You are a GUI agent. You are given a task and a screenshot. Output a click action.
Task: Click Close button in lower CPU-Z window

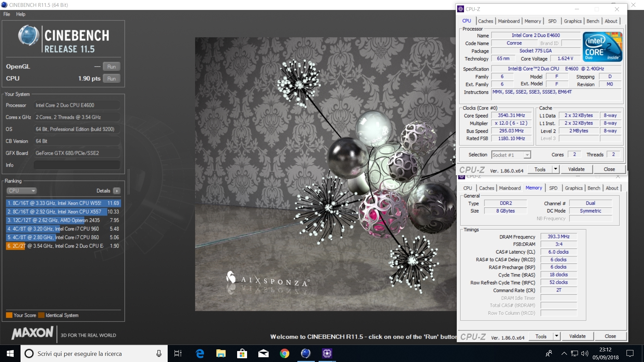(x=610, y=336)
